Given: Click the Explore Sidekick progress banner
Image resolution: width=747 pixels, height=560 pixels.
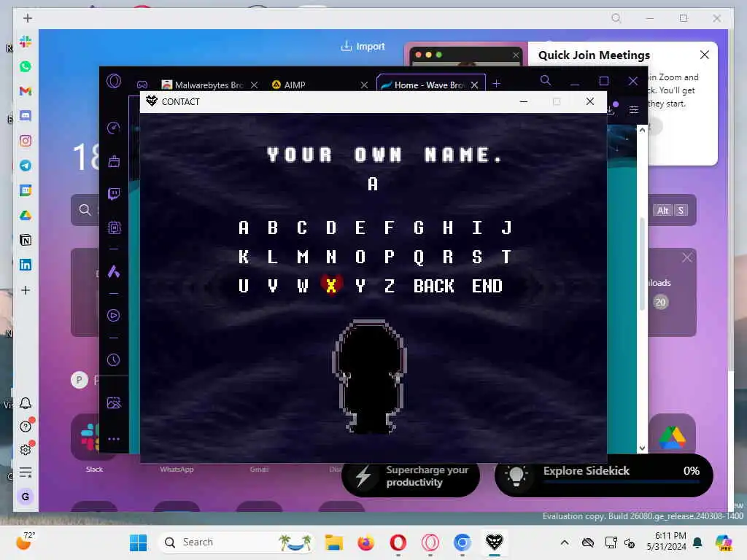Looking at the screenshot, I should (x=603, y=475).
